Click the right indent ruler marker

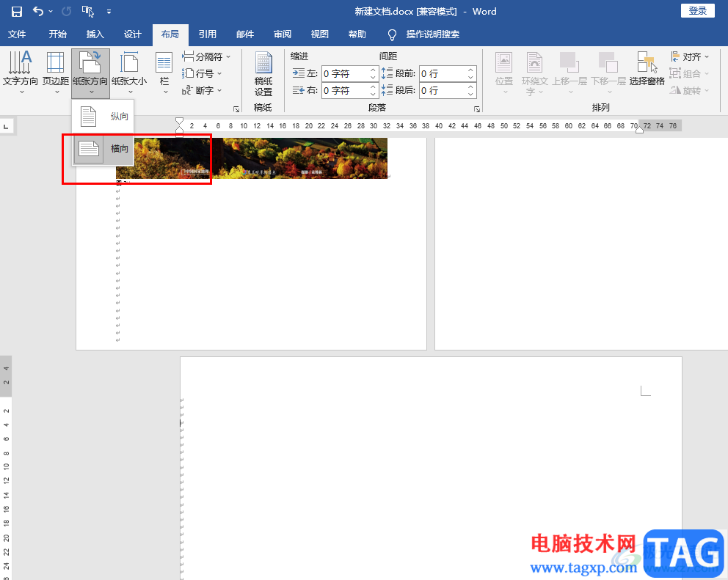click(639, 131)
